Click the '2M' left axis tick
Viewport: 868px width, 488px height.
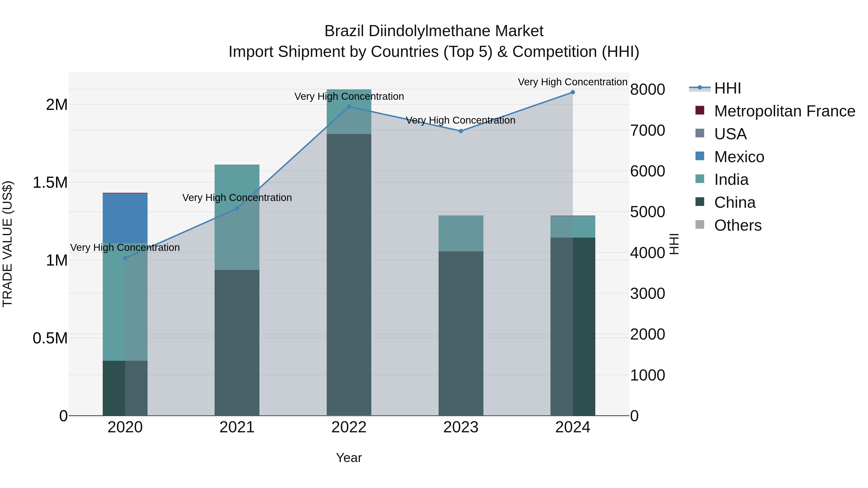coord(57,105)
